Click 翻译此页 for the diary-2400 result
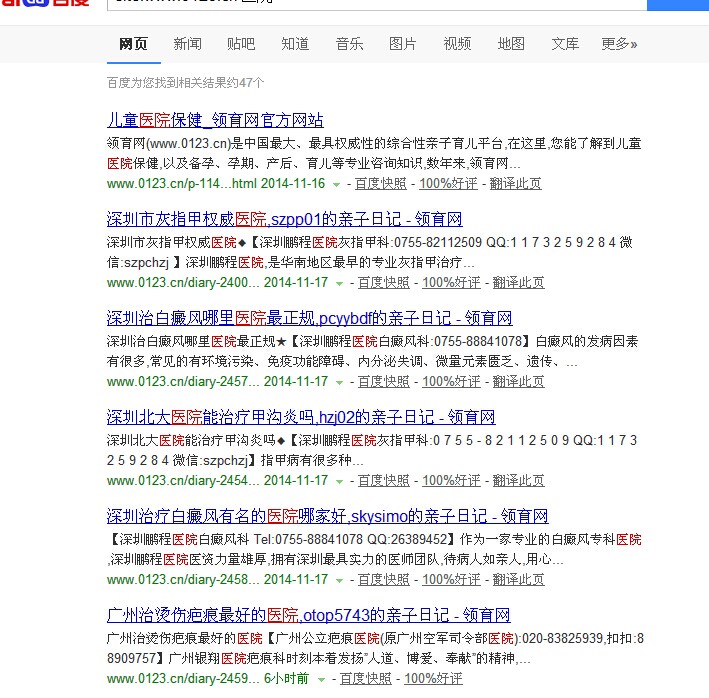 pyautogui.click(x=519, y=283)
